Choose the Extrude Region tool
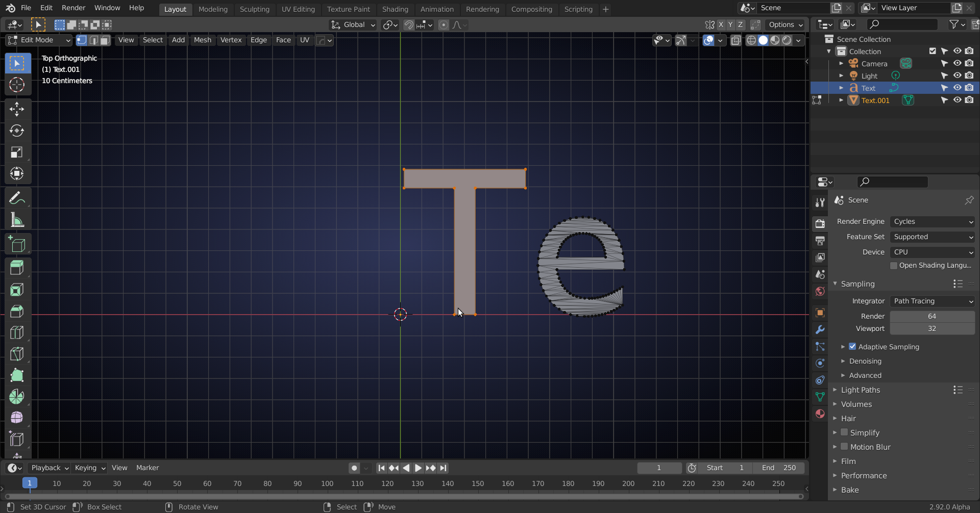 pyautogui.click(x=17, y=268)
